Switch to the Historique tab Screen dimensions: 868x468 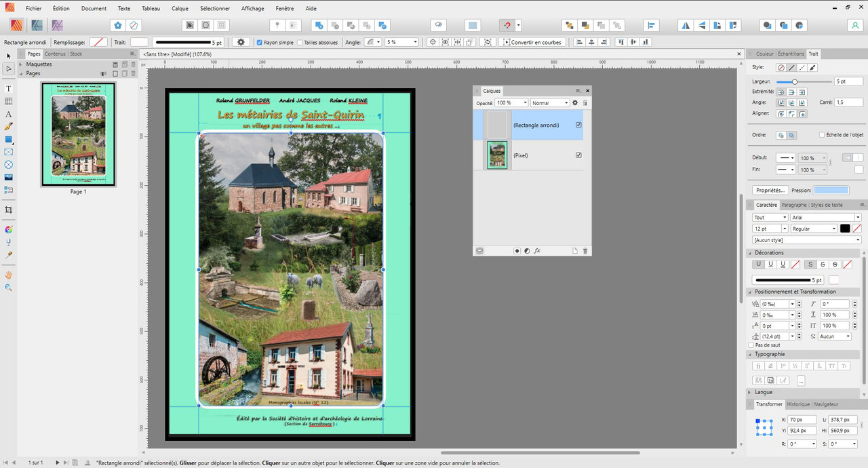point(798,404)
